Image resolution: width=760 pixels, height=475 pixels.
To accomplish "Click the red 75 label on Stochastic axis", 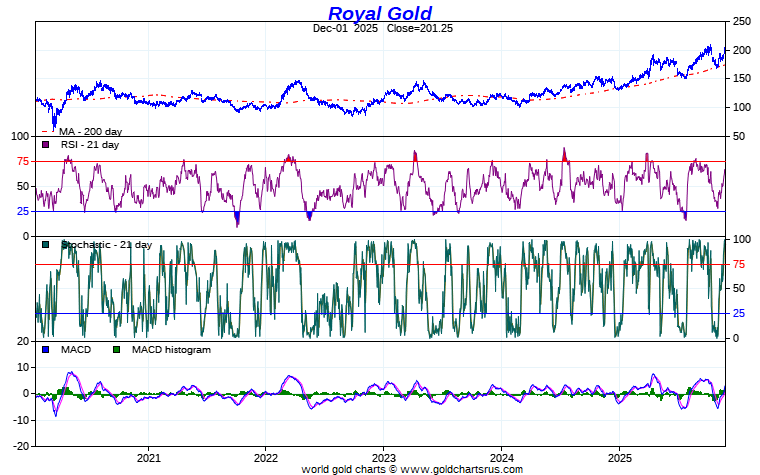I will pyautogui.click(x=740, y=264).
